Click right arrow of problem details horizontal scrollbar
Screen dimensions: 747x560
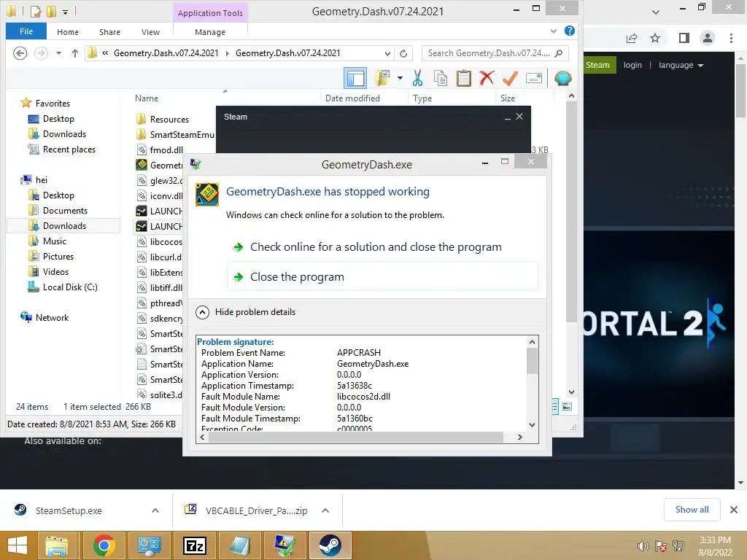click(x=519, y=437)
